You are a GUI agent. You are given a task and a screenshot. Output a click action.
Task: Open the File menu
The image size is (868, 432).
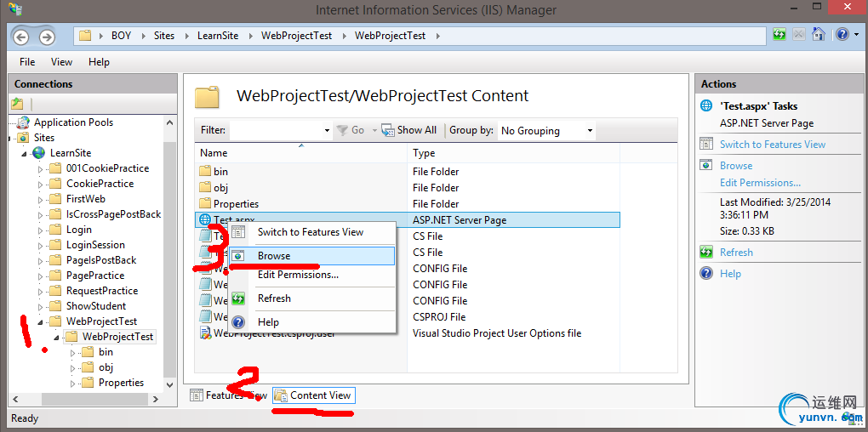[27, 62]
